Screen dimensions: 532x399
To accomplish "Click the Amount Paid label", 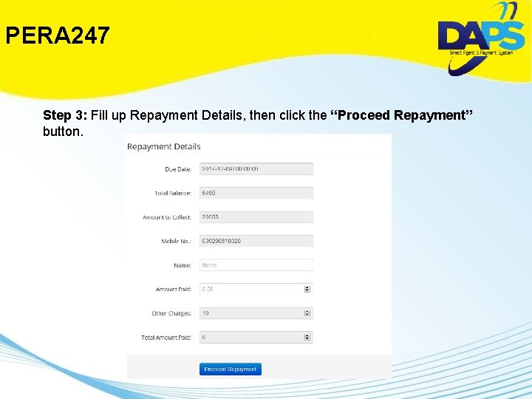I will [x=174, y=290].
